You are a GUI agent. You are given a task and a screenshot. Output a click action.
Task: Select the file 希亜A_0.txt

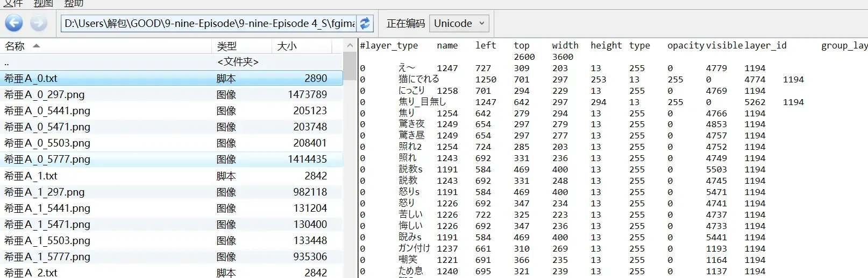172,78
